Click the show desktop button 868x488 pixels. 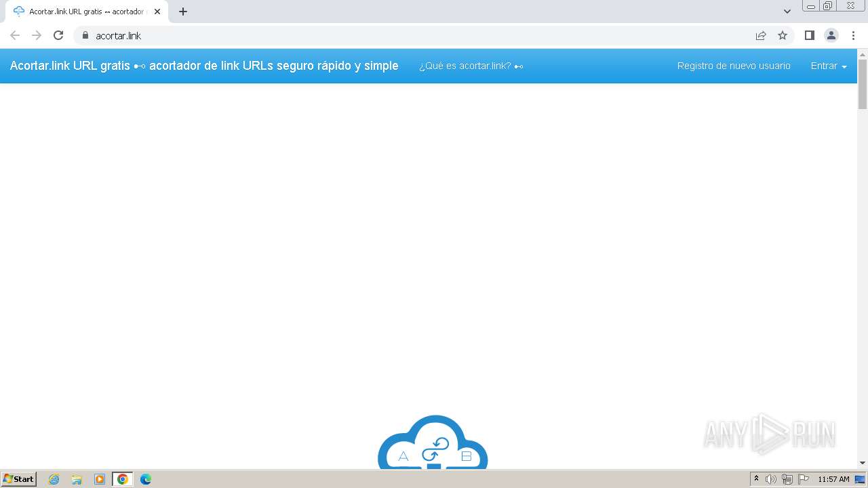(861, 479)
